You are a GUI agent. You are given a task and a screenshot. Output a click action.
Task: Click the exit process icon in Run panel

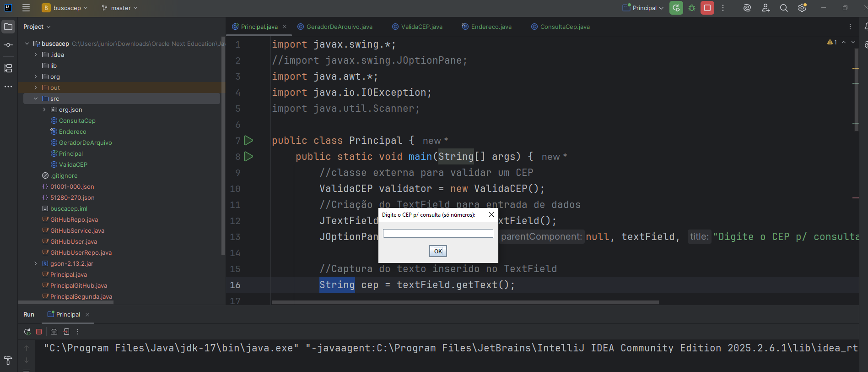coord(66,332)
